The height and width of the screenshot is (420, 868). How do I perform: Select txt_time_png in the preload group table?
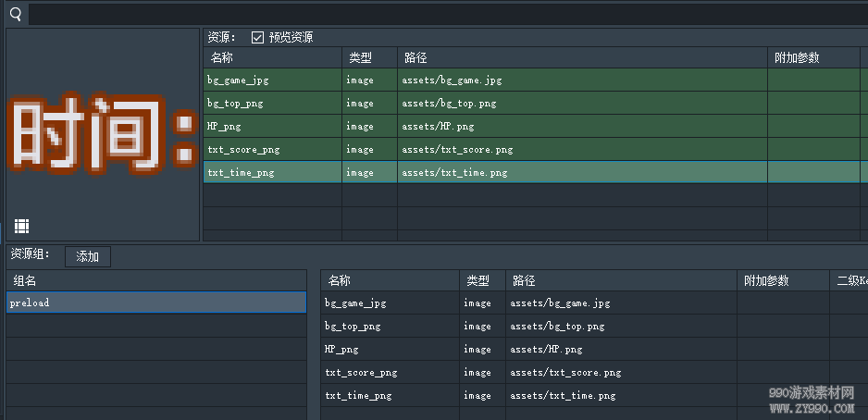pyautogui.click(x=358, y=396)
